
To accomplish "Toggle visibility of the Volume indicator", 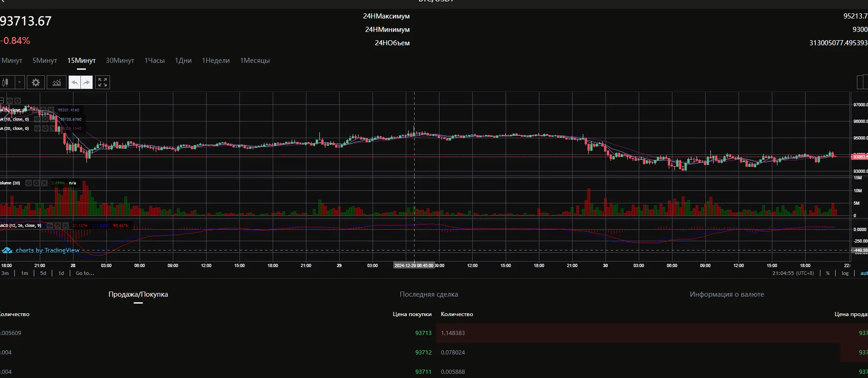I will click(29, 183).
